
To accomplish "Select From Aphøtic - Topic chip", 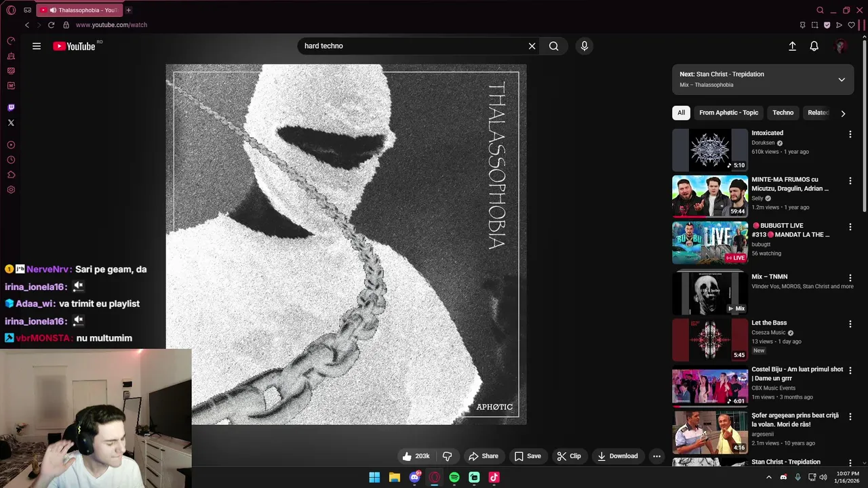I will [x=729, y=113].
